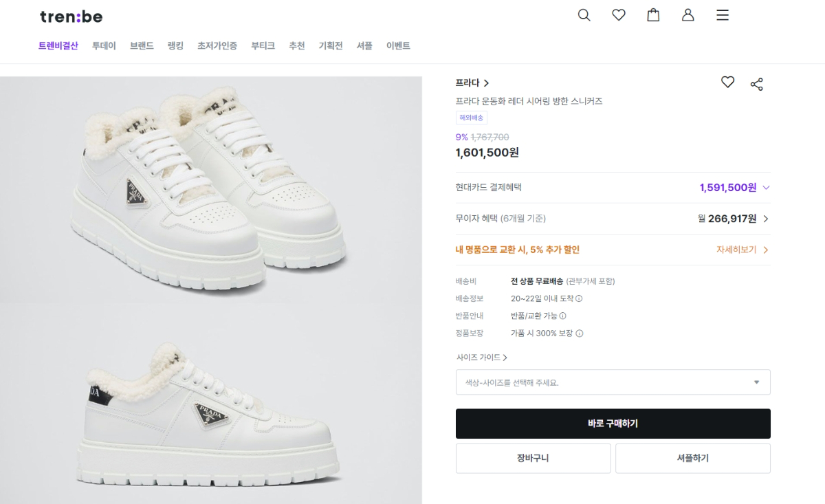Click the search magnifier icon
The height and width of the screenshot is (504, 825).
click(584, 15)
